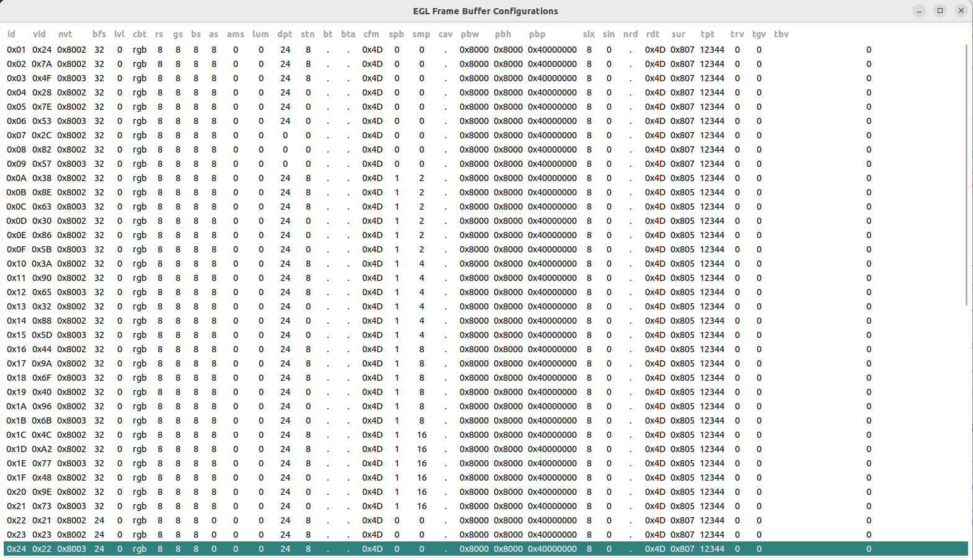This screenshot has width=973, height=560.
Task: Click the lum column header
Action: (260, 34)
